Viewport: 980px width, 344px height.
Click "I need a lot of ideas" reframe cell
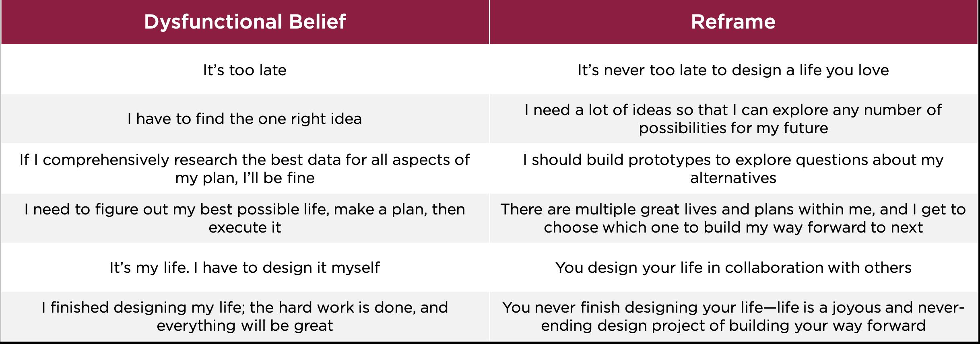[734, 119]
